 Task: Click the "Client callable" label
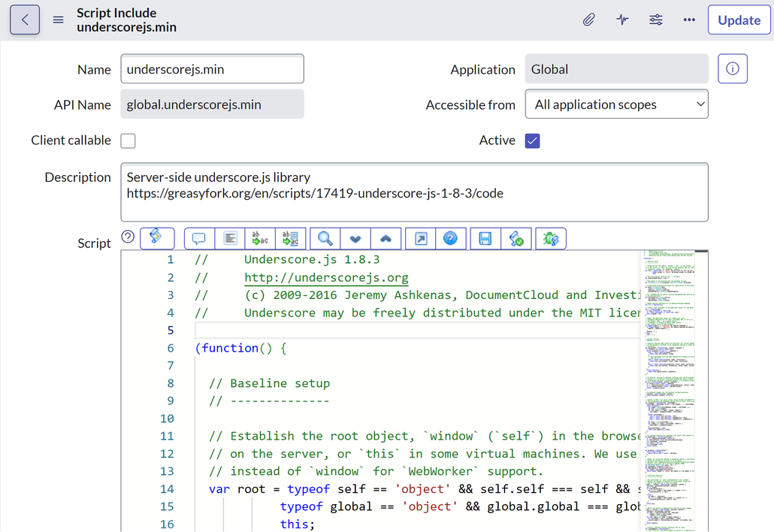71,141
